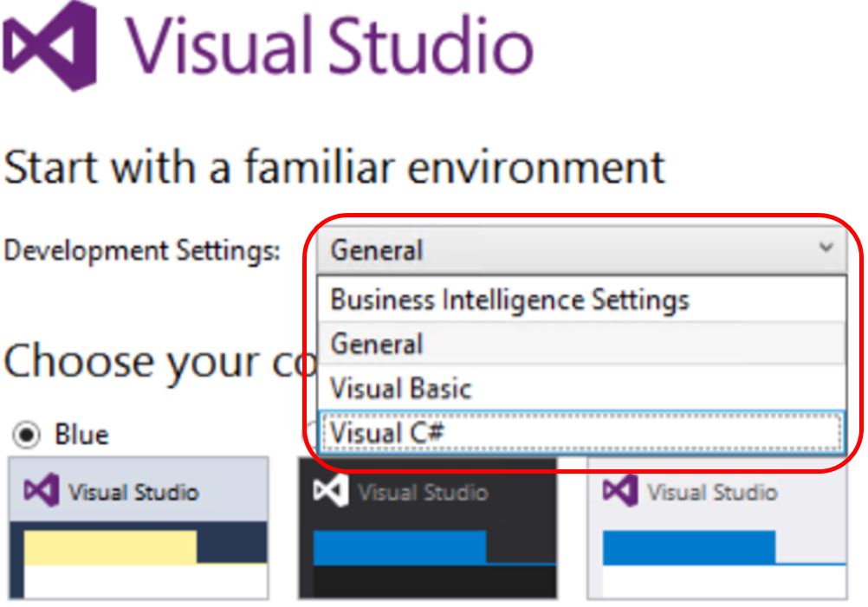Pick Visual Basic from the settings list
The height and width of the screenshot is (607, 868).
[400, 387]
